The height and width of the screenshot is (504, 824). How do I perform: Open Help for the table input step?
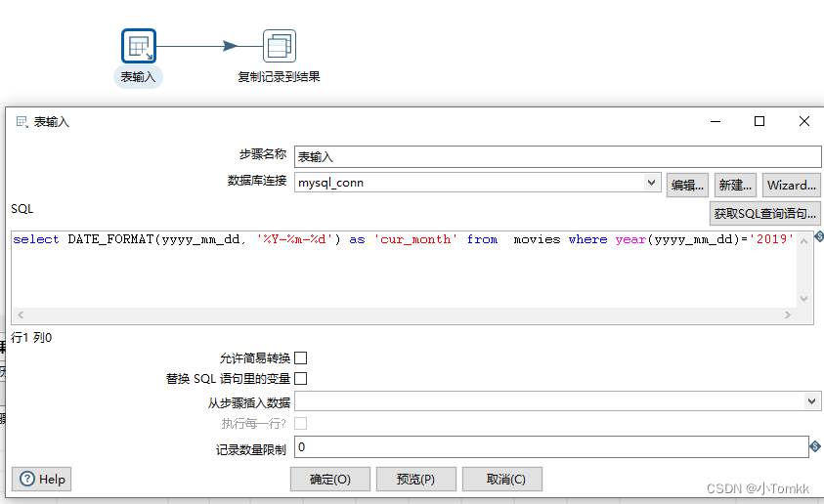pyautogui.click(x=41, y=479)
